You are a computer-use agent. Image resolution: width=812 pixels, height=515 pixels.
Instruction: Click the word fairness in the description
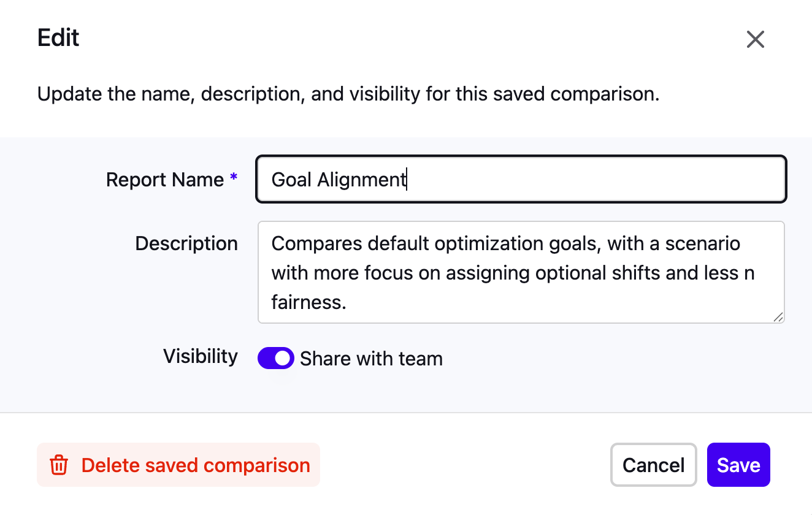309,302
